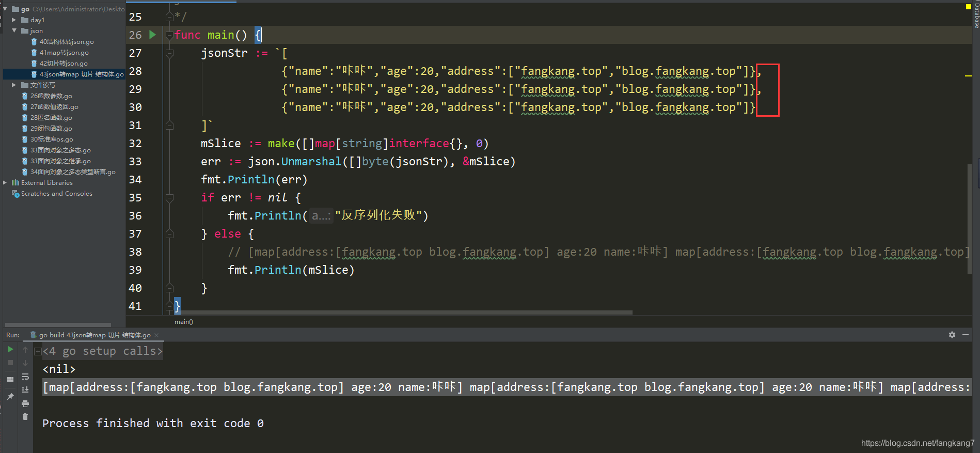Open 40结构体转json.go file
Image resolution: width=980 pixels, height=453 pixels.
pos(67,41)
